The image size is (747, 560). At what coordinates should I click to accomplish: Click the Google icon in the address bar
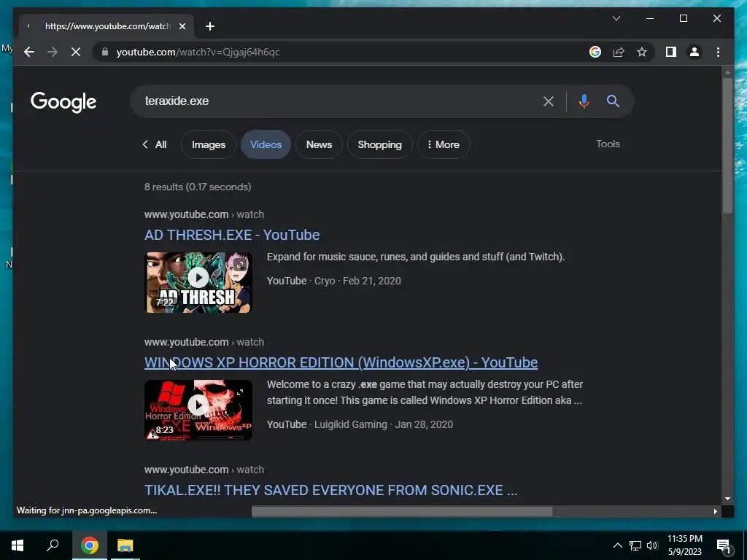595,52
